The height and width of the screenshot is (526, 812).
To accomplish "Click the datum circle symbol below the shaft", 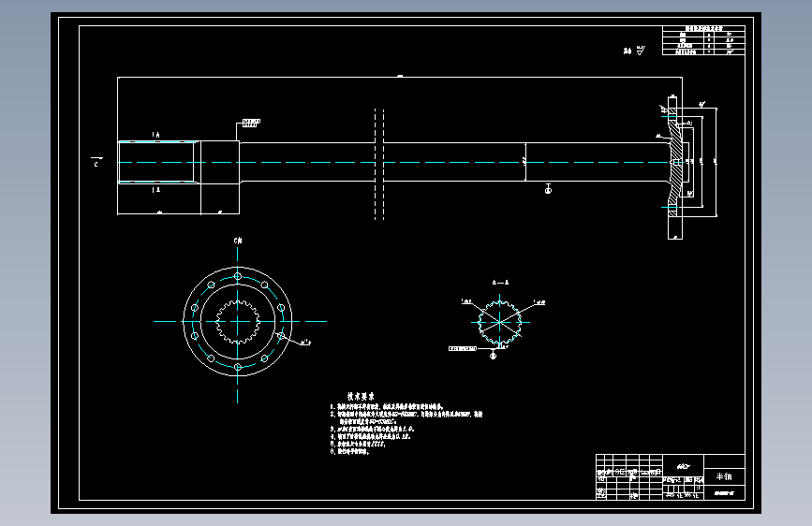I will point(549,189).
